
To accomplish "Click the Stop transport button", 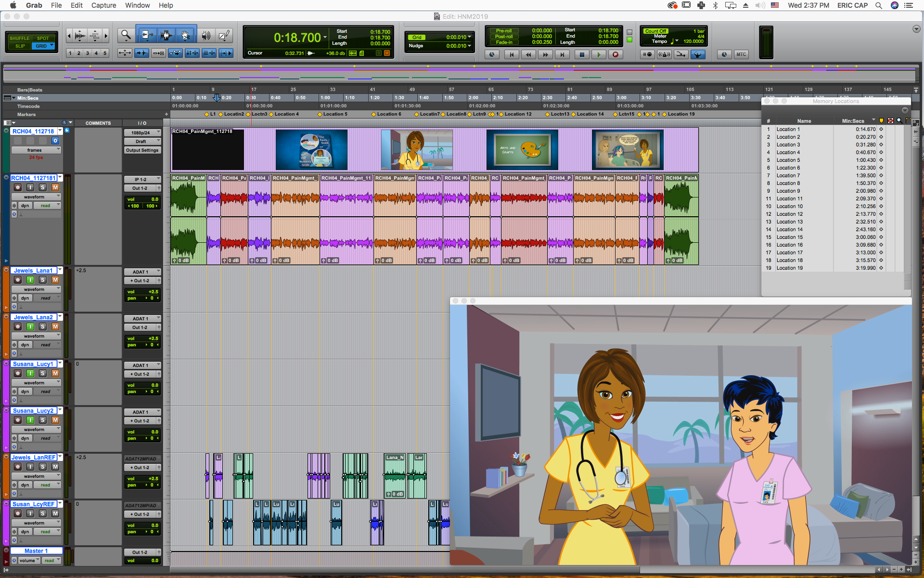I will pyautogui.click(x=582, y=54).
